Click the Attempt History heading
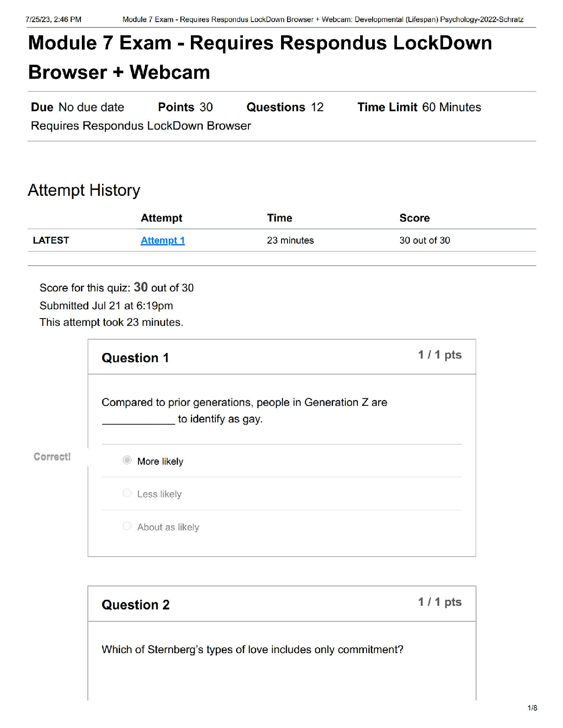This screenshot has width=563, height=728. (x=84, y=190)
